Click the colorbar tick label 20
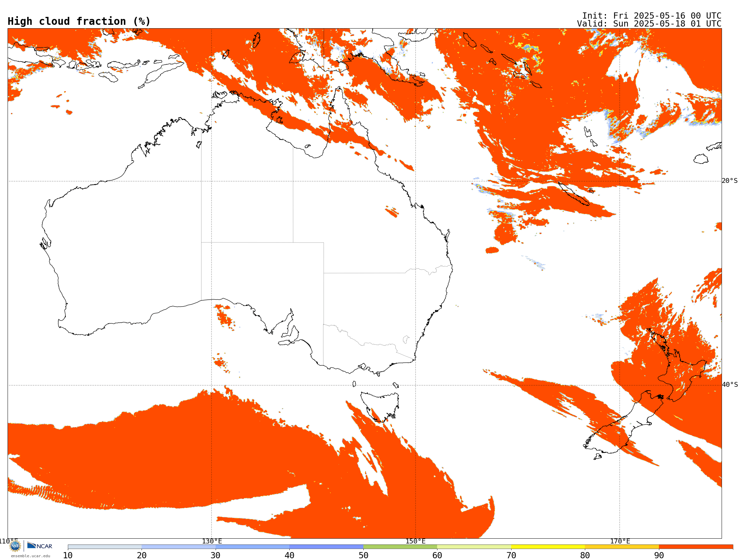744x560 pixels. [x=142, y=556]
